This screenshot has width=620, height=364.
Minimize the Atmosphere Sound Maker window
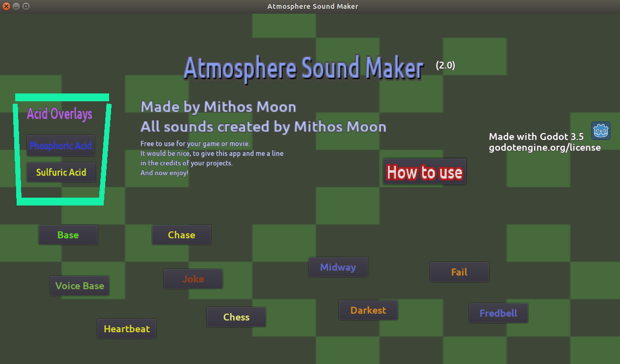click(15, 6)
